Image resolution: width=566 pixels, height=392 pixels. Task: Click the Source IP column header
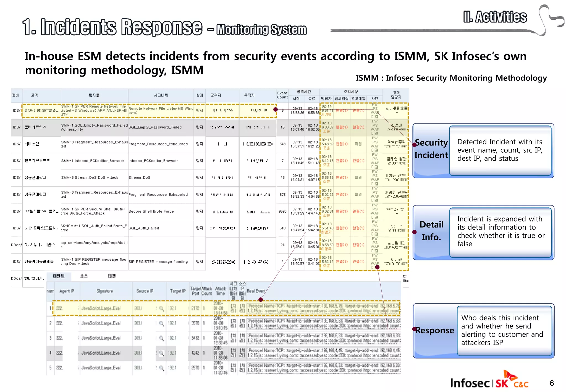[145, 291]
